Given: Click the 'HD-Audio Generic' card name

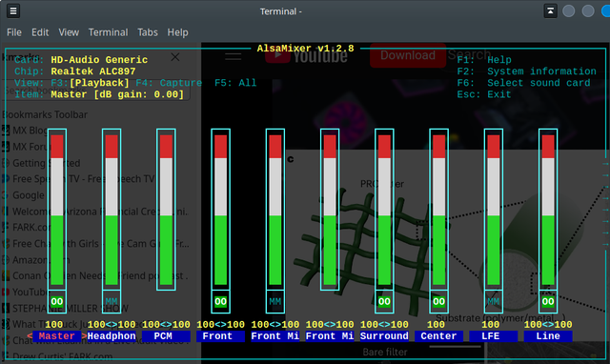Looking at the screenshot, I should tap(99, 60).
